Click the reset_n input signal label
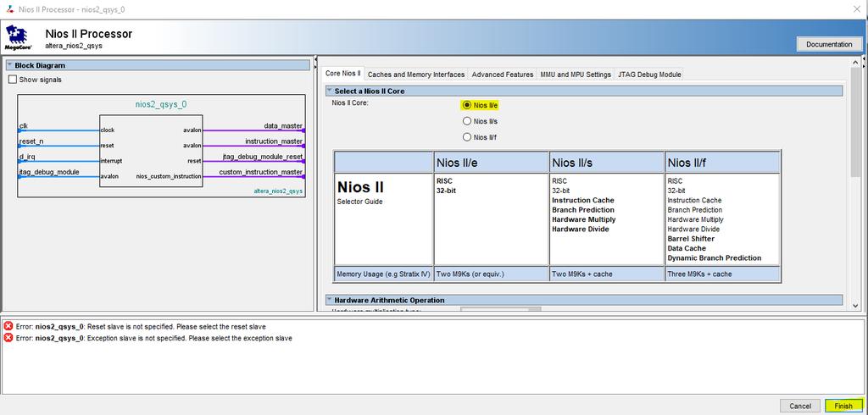 click(x=31, y=141)
